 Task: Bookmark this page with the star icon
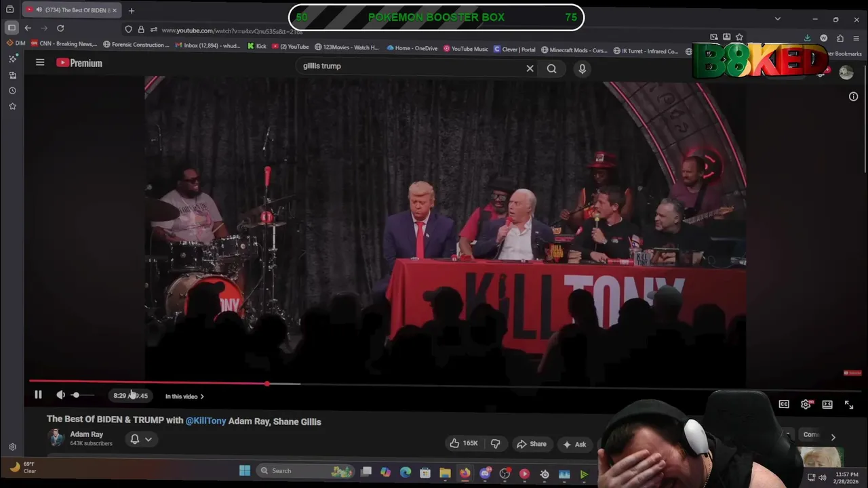(739, 37)
